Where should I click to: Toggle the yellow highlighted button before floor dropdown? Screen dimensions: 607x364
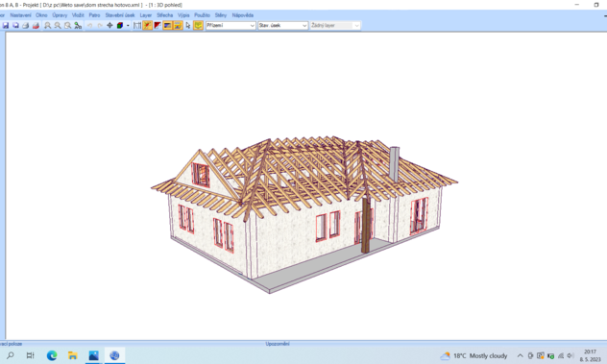[x=198, y=26]
